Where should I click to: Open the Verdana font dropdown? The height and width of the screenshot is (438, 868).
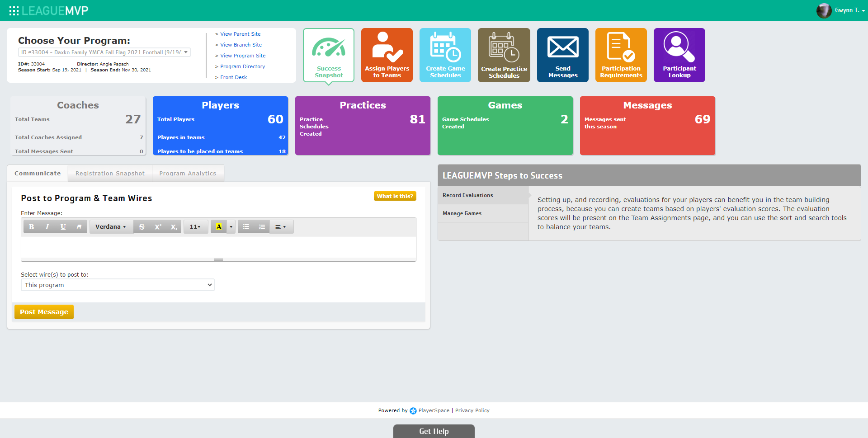pyautogui.click(x=111, y=227)
